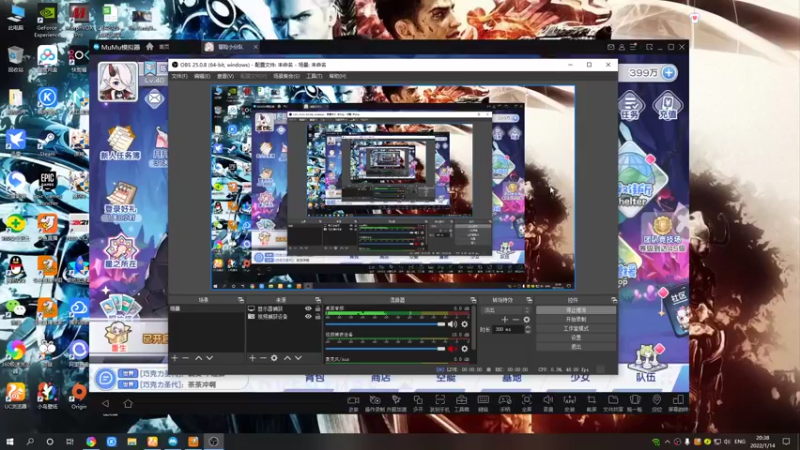Open OBS Studio from the taskbar
This screenshot has width=800, height=450.
pyautogui.click(x=213, y=441)
